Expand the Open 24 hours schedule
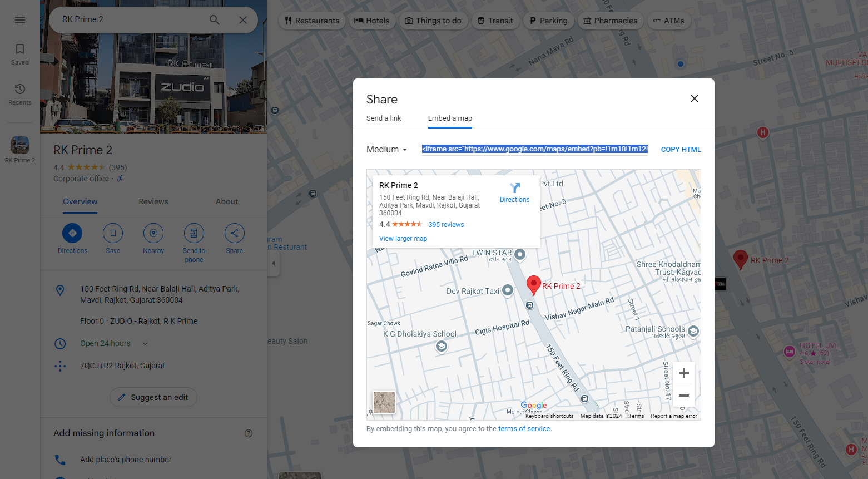868x479 pixels. (x=145, y=344)
